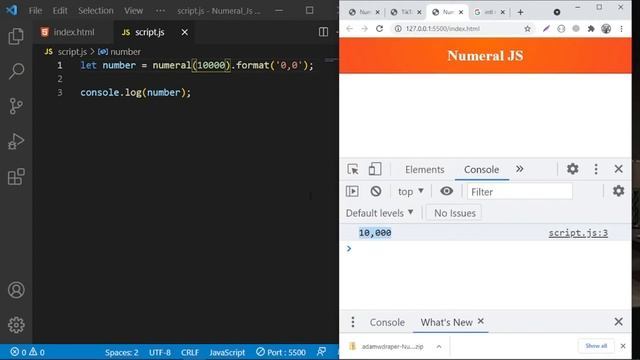Open the browser Extensions puzzle icon

pyautogui.click(x=591, y=29)
